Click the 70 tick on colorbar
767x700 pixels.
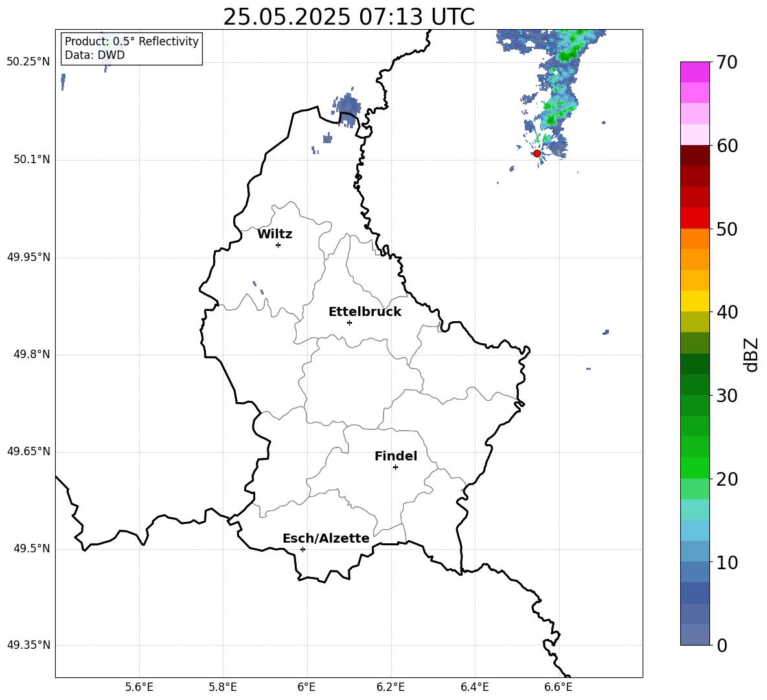pos(727,62)
